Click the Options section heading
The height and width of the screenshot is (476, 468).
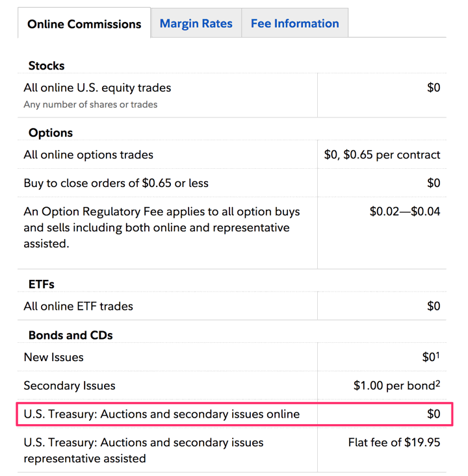(x=51, y=132)
